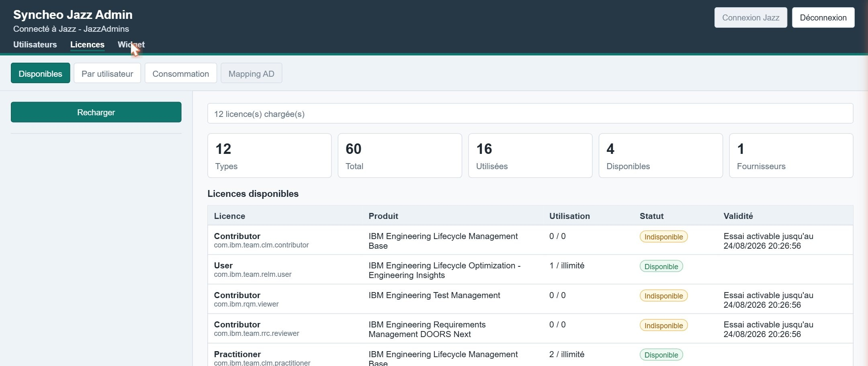Image resolution: width=868 pixels, height=366 pixels.
Task: Select the User com.ibm.team.relm.user licence
Action: tap(530, 270)
